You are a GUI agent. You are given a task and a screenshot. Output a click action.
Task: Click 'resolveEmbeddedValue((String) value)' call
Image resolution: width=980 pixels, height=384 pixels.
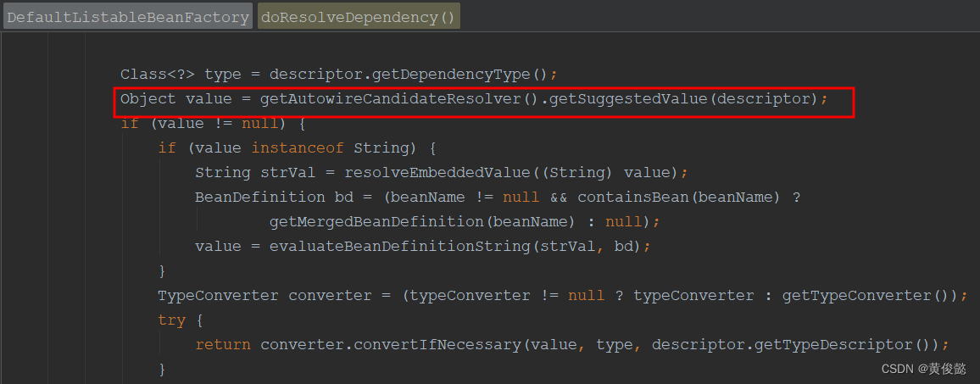(511, 173)
